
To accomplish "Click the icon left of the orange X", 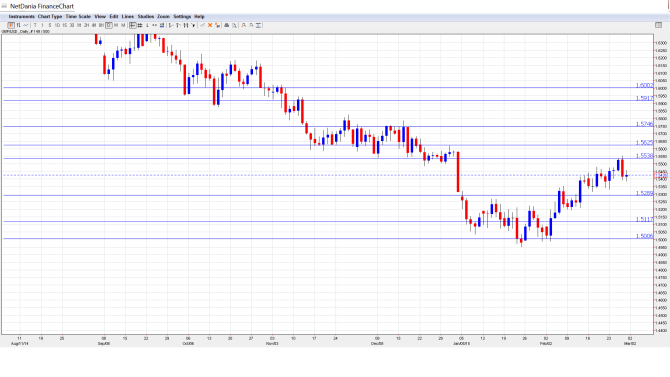I will (x=203, y=25).
